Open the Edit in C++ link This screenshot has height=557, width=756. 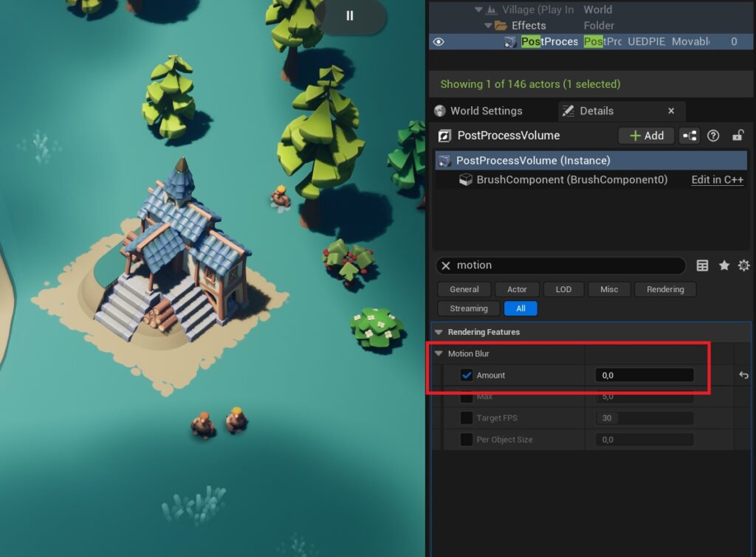tap(718, 180)
